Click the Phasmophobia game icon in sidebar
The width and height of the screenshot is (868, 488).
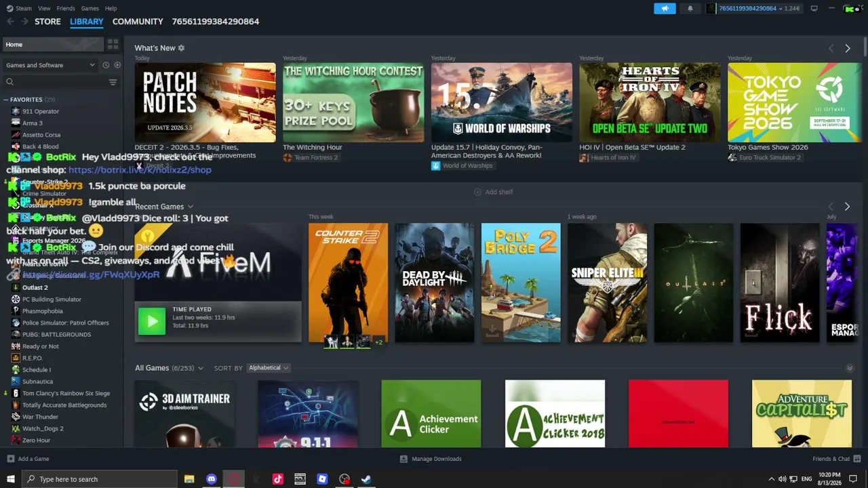coord(16,311)
